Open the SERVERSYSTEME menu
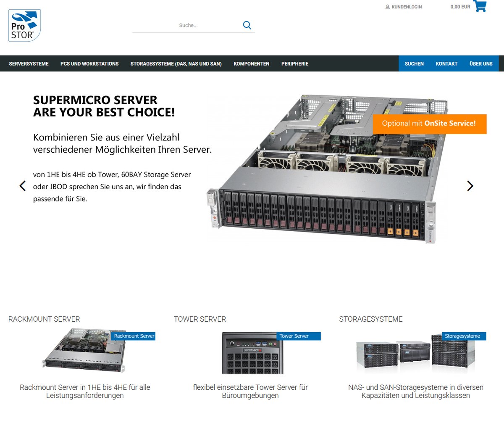504x423 pixels. tap(29, 63)
